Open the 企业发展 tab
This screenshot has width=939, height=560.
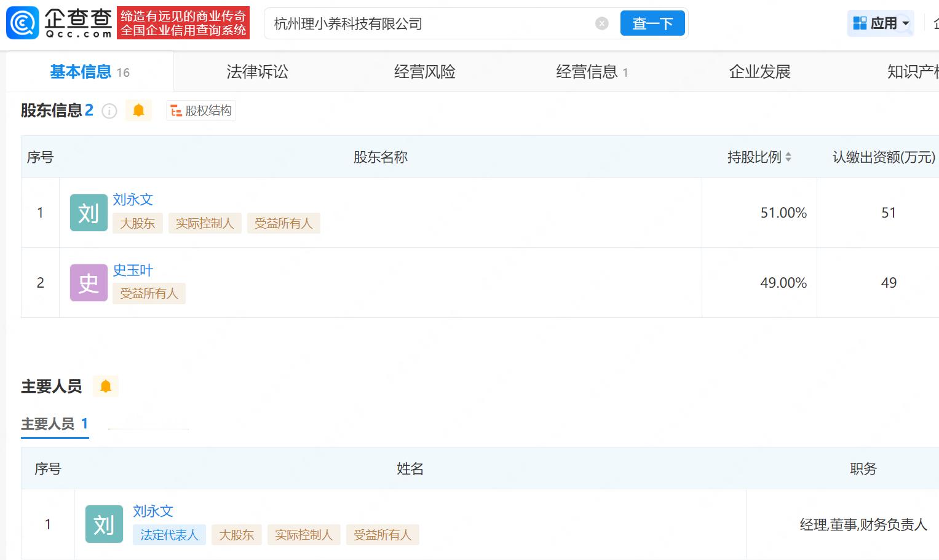pyautogui.click(x=759, y=72)
